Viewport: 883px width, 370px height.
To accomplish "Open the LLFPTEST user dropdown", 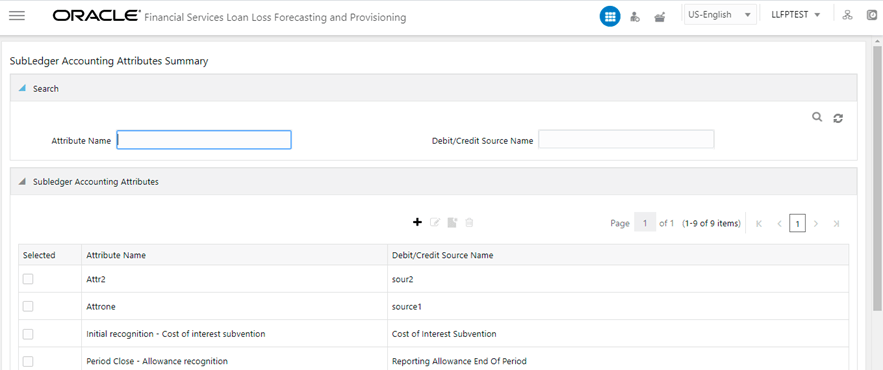I will 796,15.
